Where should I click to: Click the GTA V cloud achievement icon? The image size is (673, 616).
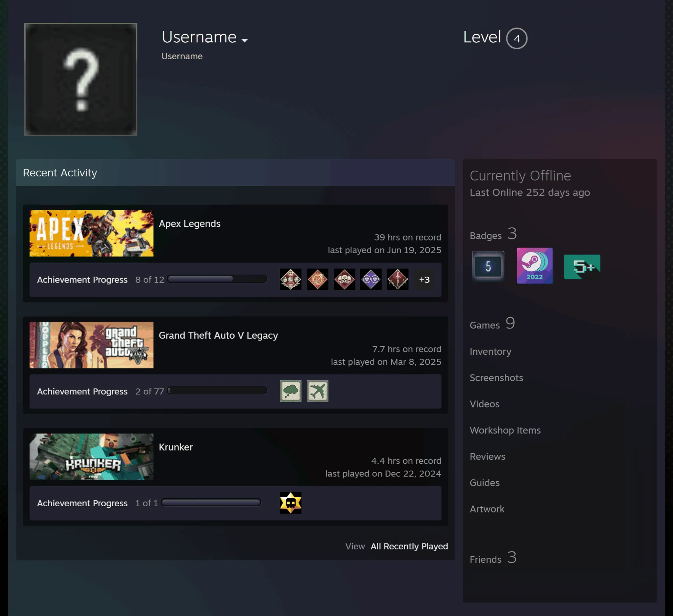pos(290,391)
